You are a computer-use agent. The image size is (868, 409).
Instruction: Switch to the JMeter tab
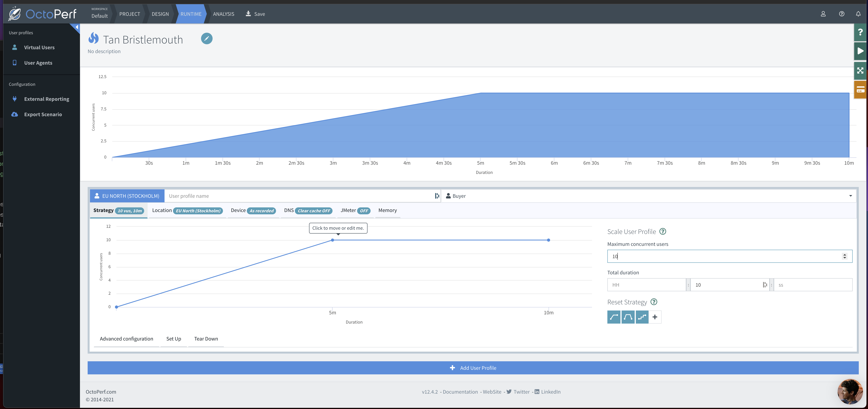pos(355,210)
